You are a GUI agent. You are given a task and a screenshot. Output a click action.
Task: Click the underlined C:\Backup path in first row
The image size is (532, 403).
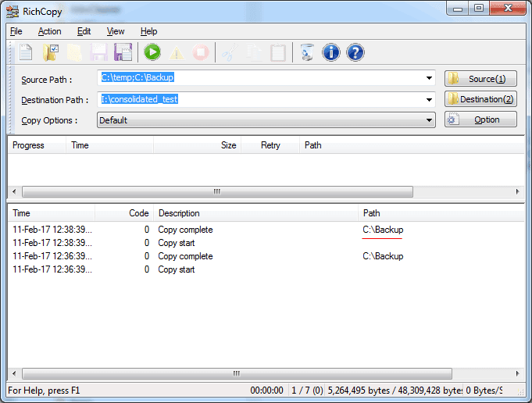[x=383, y=230]
